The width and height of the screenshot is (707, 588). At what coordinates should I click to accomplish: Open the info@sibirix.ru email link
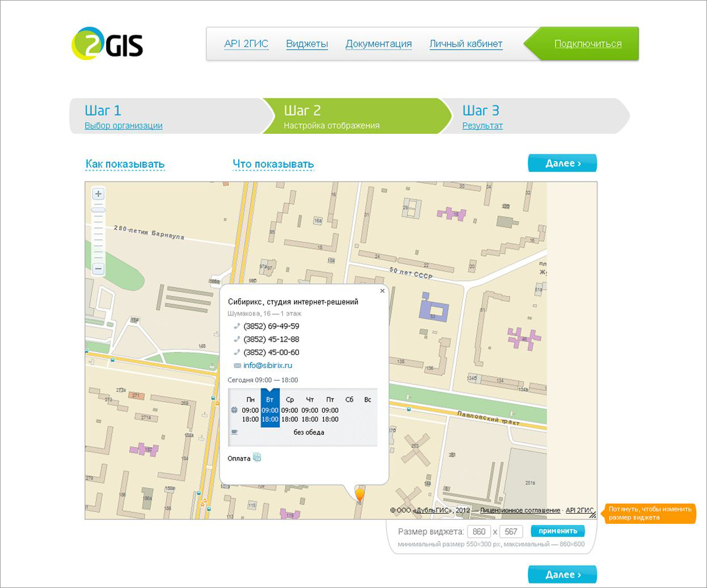268,366
